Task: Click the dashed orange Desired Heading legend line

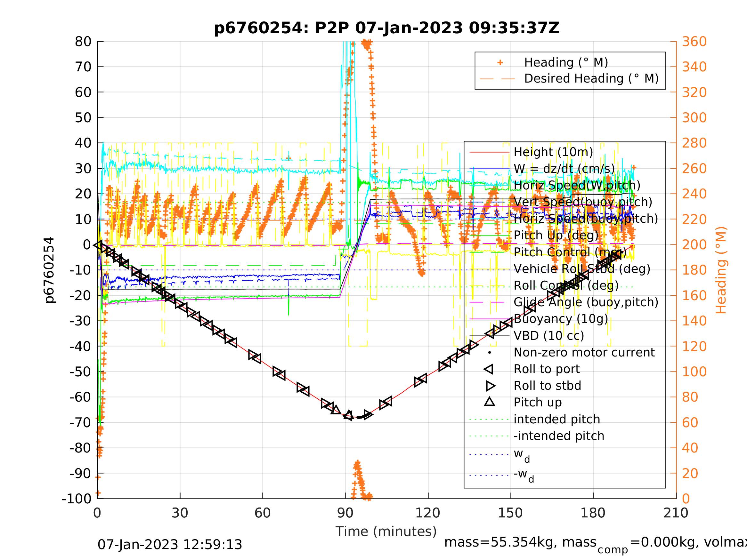Action: pos(498,79)
